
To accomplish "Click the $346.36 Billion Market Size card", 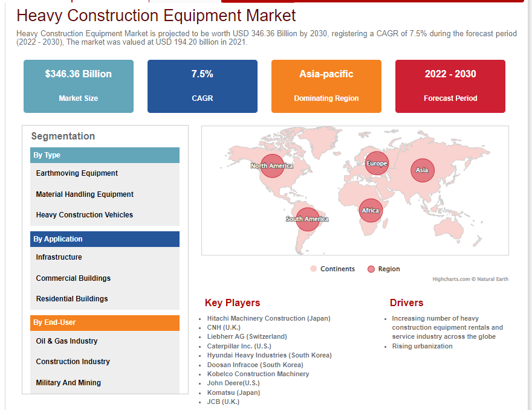I will (78, 86).
